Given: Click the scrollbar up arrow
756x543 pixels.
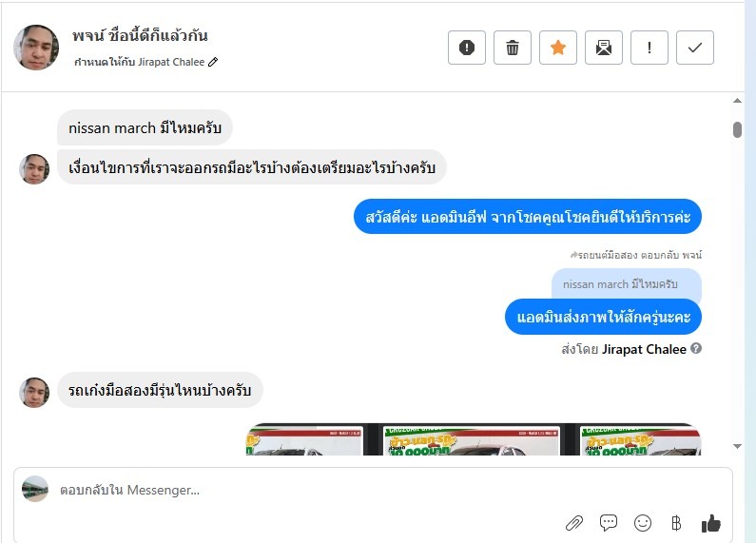Looking at the screenshot, I should [x=737, y=101].
